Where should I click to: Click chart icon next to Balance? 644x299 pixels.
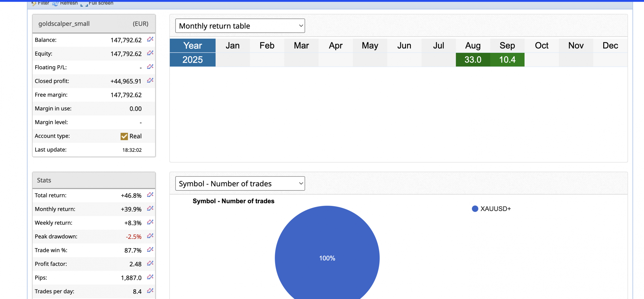[150, 39]
